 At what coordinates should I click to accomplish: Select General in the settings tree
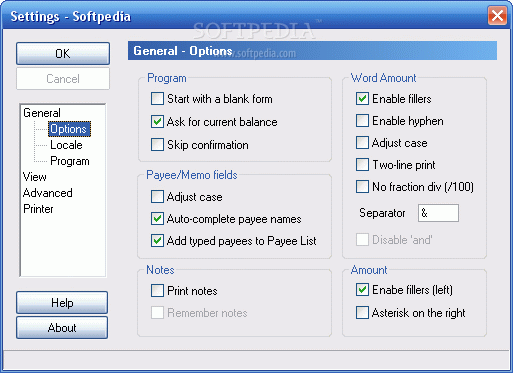[x=42, y=113]
